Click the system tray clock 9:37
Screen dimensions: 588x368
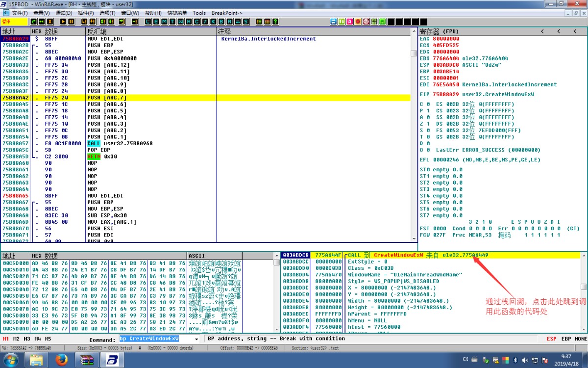pos(566,357)
